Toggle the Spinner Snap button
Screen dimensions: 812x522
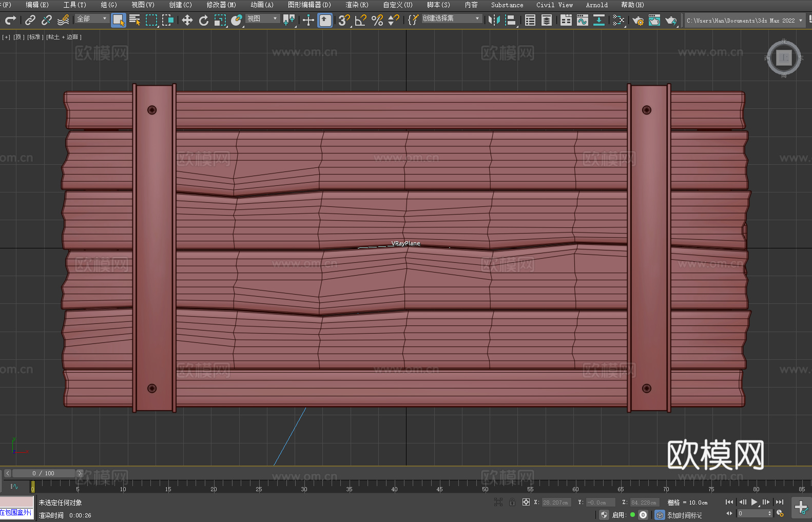tap(394, 20)
